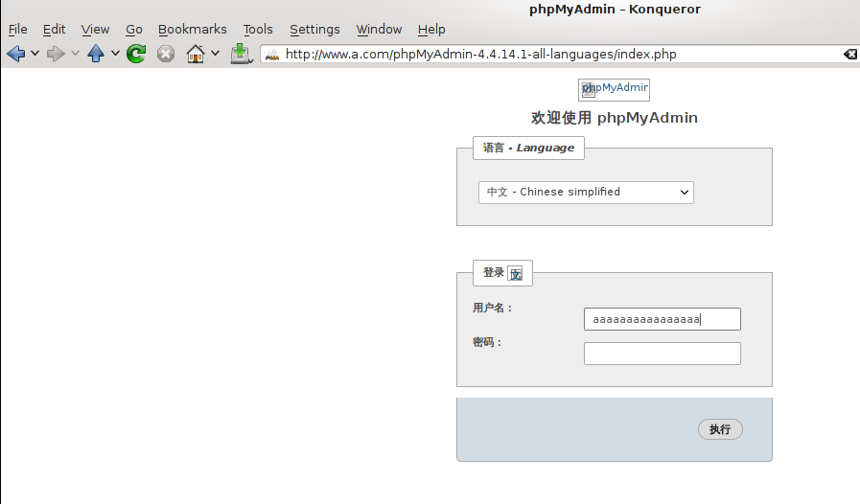The width and height of the screenshot is (860, 504).
Task: Open the Up arrow dropdown
Action: click(115, 54)
